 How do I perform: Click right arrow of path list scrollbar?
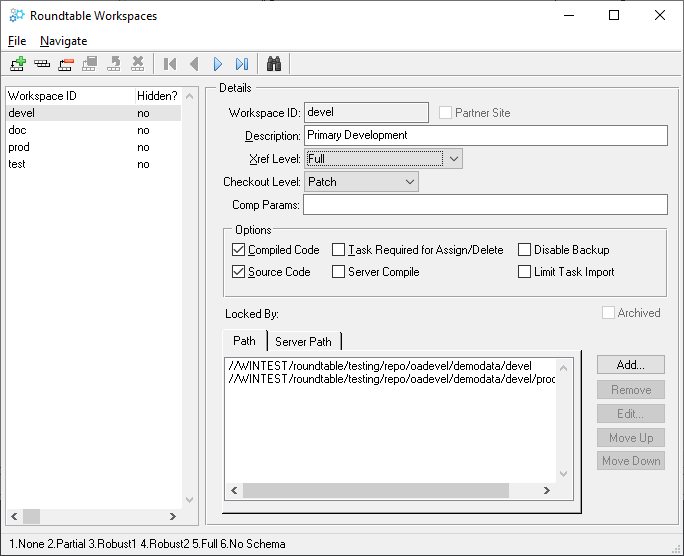(x=547, y=491)
